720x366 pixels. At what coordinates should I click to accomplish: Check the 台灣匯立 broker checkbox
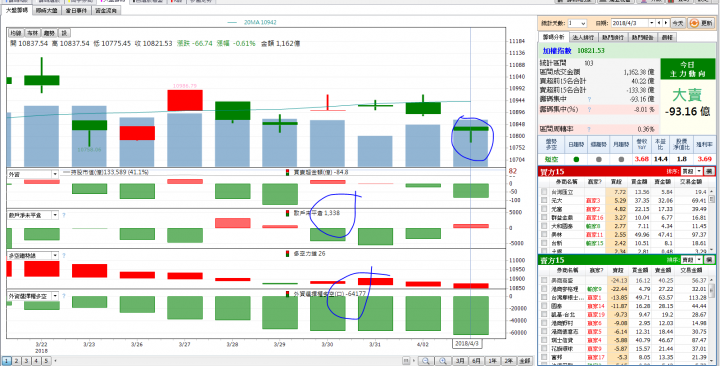pos(545,192)
